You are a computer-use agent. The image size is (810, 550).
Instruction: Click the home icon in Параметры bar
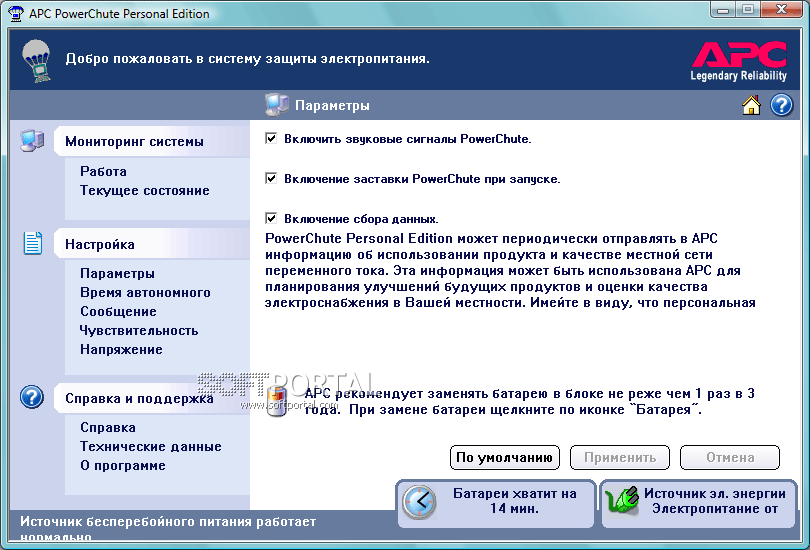point(751,105)
